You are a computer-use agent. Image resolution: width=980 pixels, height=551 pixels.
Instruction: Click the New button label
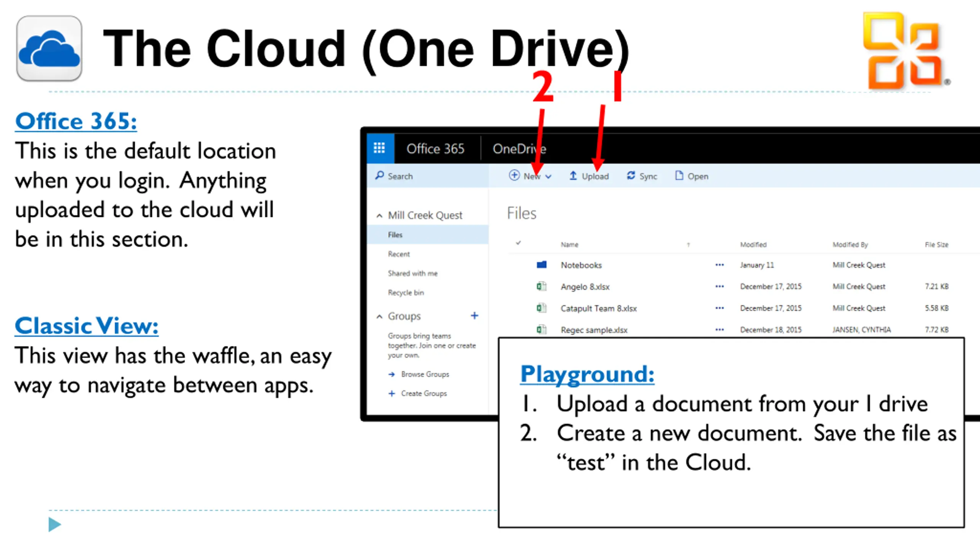pyautogui.click(x=532, y=176)
